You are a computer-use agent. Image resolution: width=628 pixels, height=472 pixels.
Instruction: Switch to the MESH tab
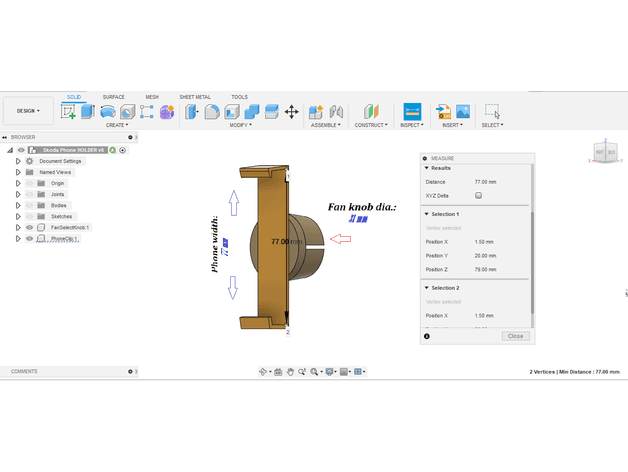coord(152,97)
